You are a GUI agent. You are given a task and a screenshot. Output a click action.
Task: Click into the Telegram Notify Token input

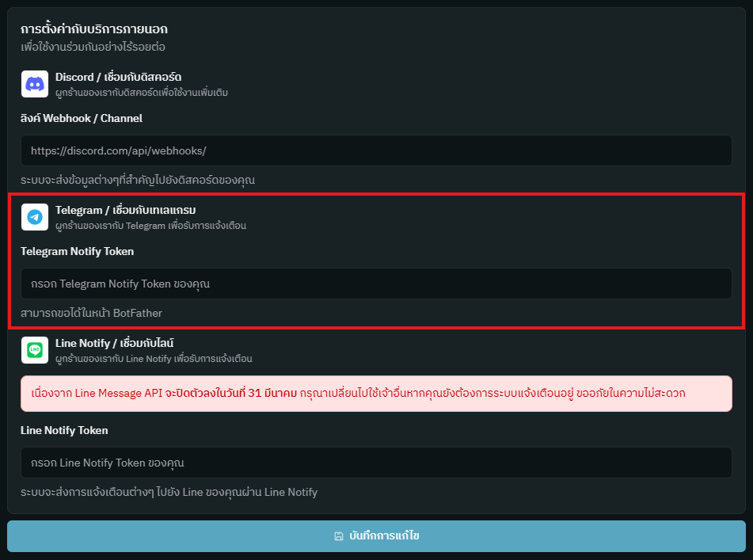376,284
